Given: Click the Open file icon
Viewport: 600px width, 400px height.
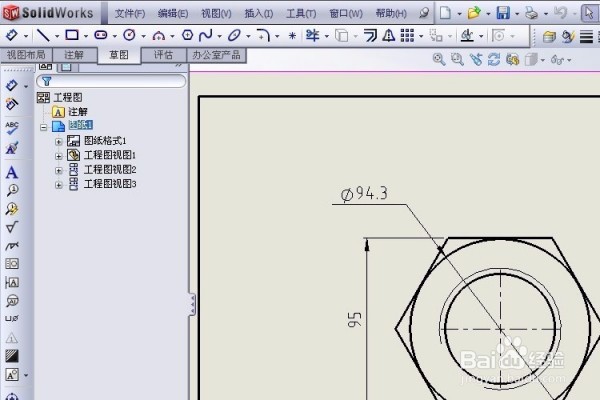Looking at the screenshot, I should [474, 13].
